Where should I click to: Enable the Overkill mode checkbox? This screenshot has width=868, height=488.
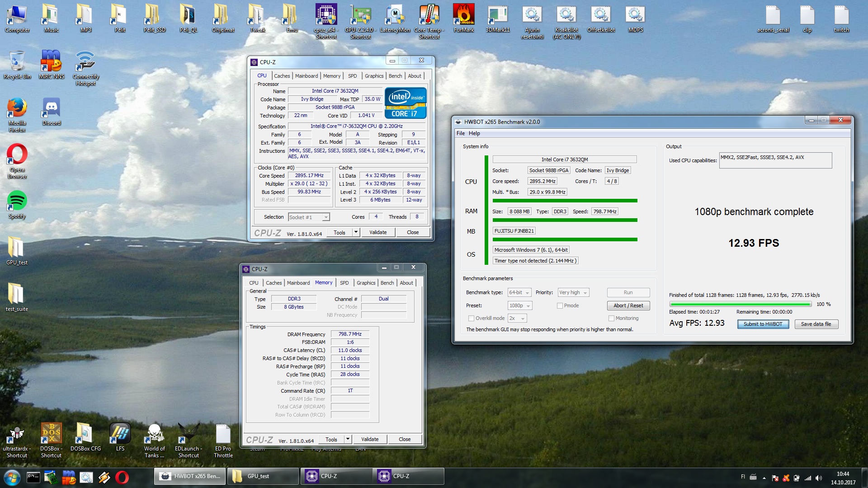[x=471, y=318]
